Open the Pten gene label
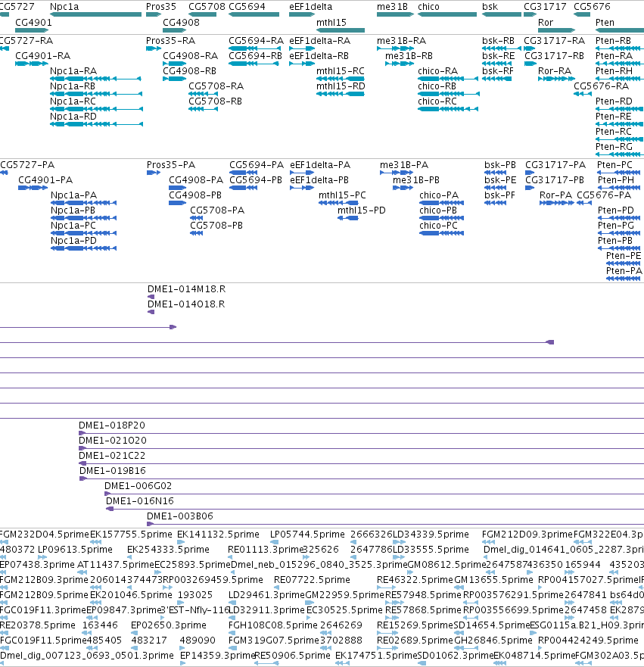 pyautogui.click(x=605, y=23)
